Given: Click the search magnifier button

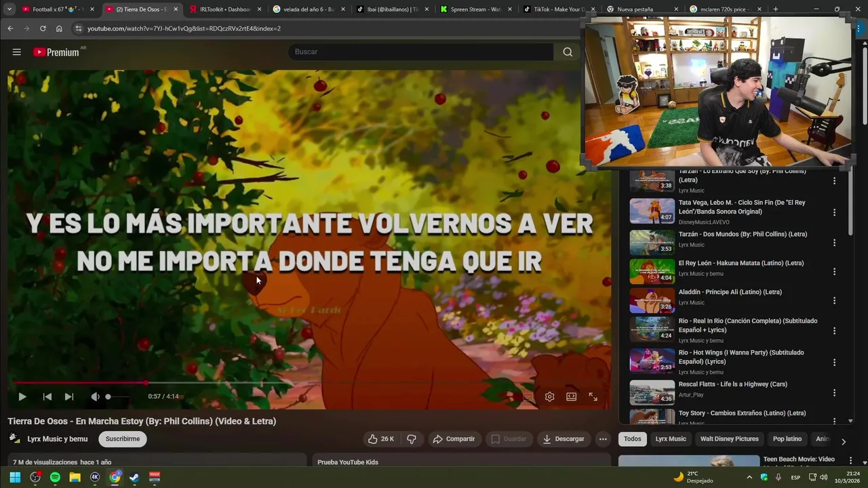Looking at the screenshot, I should click(x=568, y=52).
